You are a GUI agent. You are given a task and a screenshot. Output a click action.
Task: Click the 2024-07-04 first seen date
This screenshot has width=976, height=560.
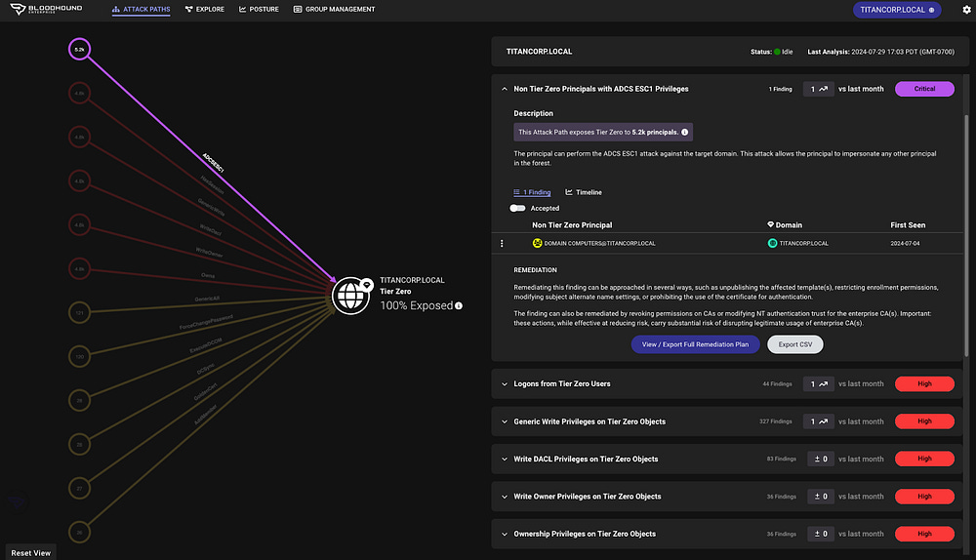[905, 243]
